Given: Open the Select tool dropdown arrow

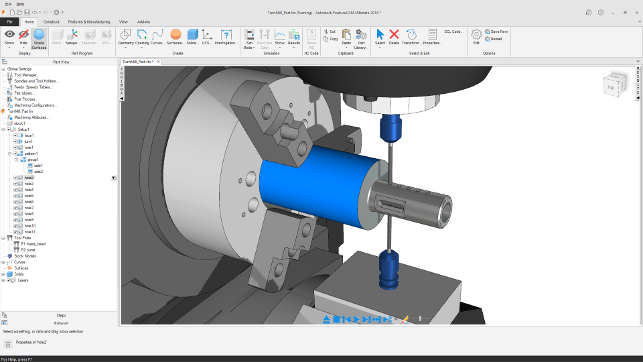Looking at the screenshot, I should tap(380, 48).
